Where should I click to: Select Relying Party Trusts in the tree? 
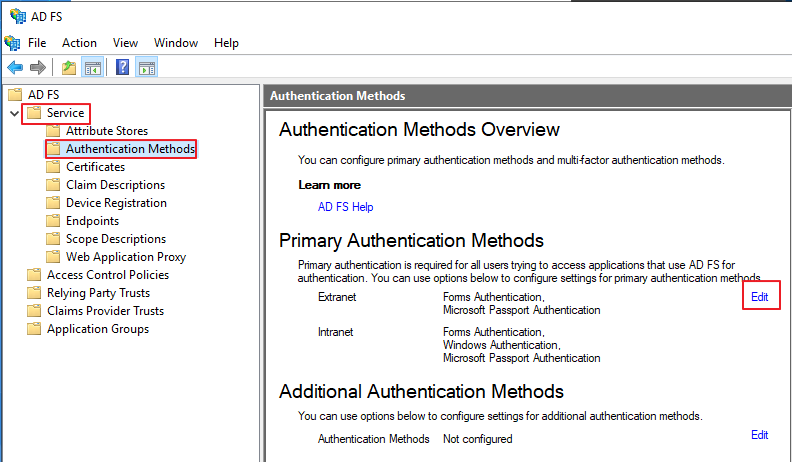click(98, 293)
